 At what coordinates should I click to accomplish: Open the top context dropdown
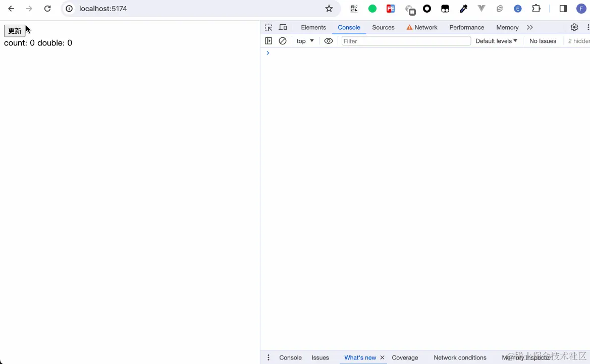point(305,41)
